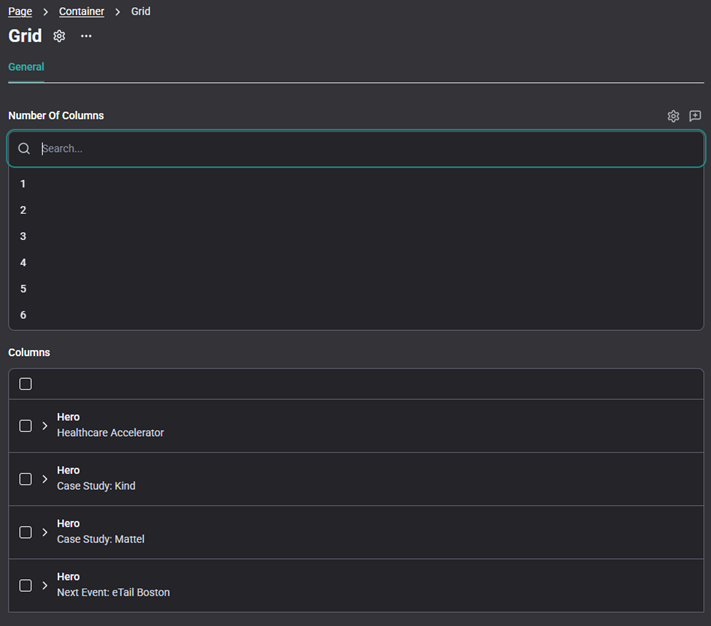This screenshot has width=711, height=626.
Task: Choose 4 columns from the list
Action: pos(356,262)
